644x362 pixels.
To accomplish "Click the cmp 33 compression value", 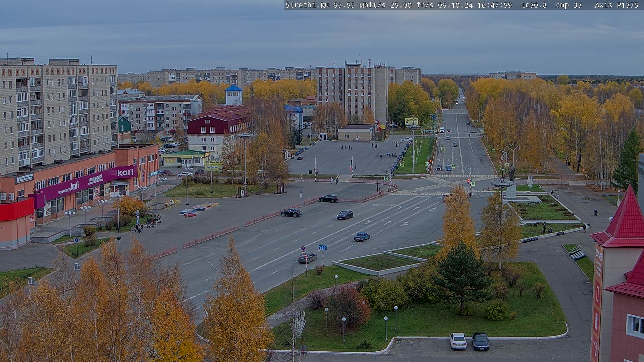I will 569,5.
